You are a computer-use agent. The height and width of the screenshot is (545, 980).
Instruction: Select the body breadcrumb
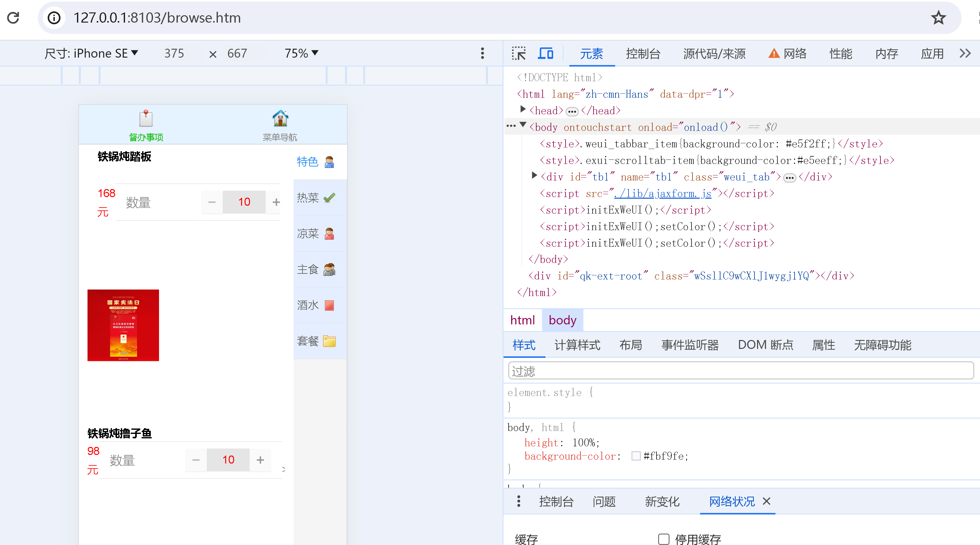click(x=562, y=320)
